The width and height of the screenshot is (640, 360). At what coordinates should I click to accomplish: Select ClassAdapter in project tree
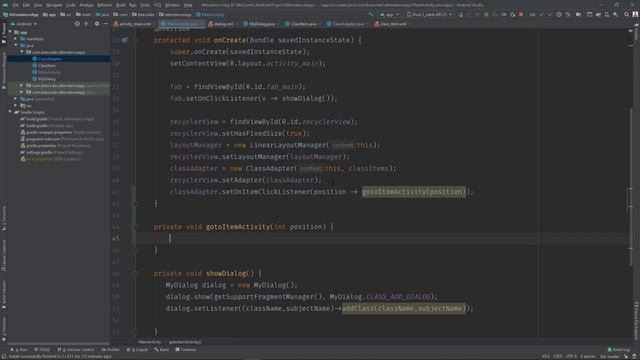[x=49, y=59]
